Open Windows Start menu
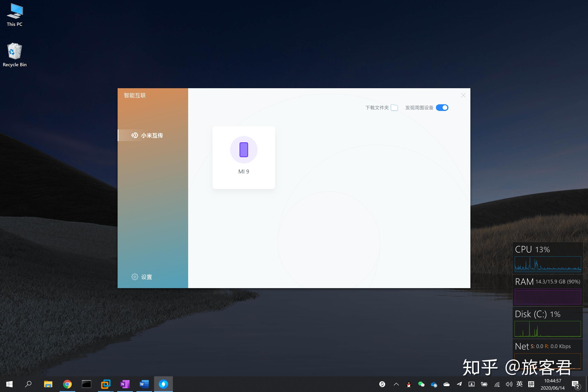Image resolution: width=588 pixels, height=392 pixels. point(9,384)
